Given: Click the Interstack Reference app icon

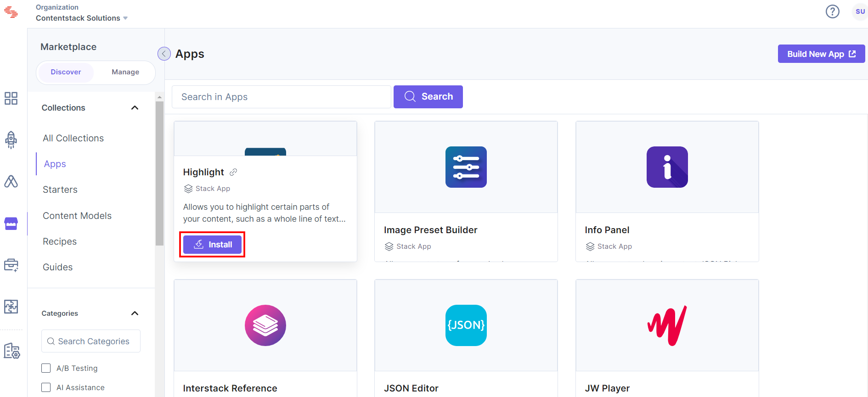Looking at the screenshot, I should click(x=265, y=325).
